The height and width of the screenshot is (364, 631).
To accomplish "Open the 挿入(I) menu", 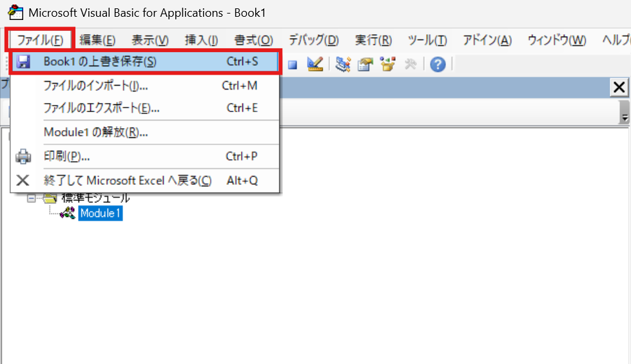I will (201, 40).
